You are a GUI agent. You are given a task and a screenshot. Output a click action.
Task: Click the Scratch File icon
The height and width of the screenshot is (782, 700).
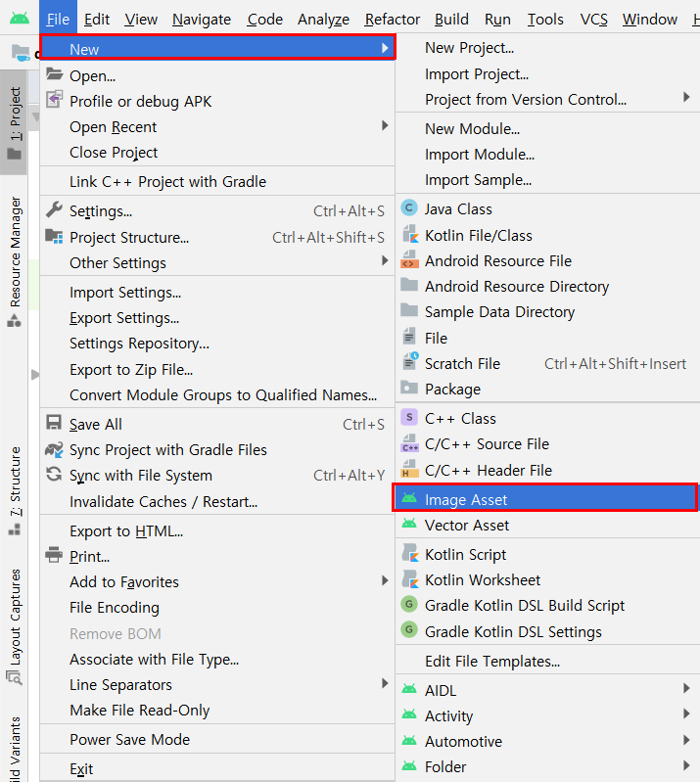(x=410, y=361)
